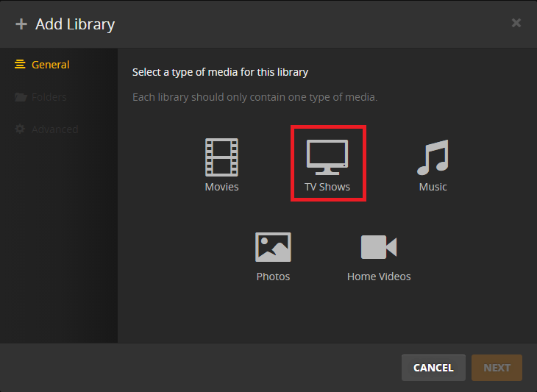Image resolution: width=537 pixels, height=392 pixels.
Task: Click the "TV Shows" text label
Action: tap(327, 187)
